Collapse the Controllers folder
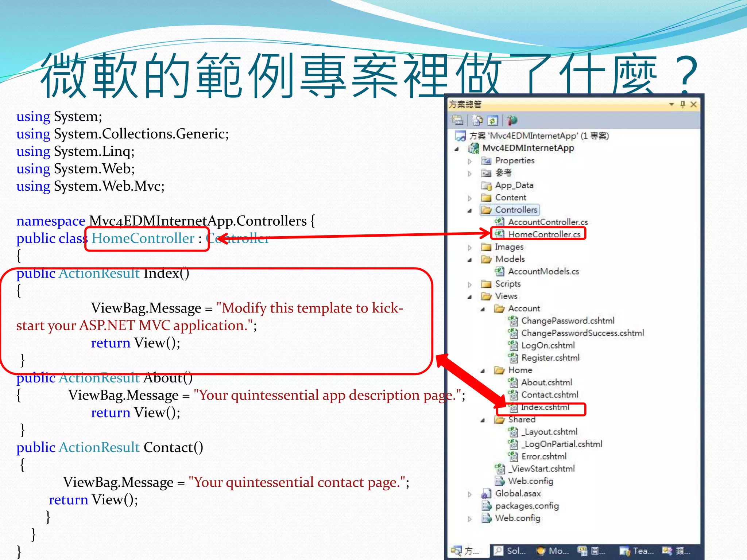The height and width of the screenshot is (560, 747). 470,211
